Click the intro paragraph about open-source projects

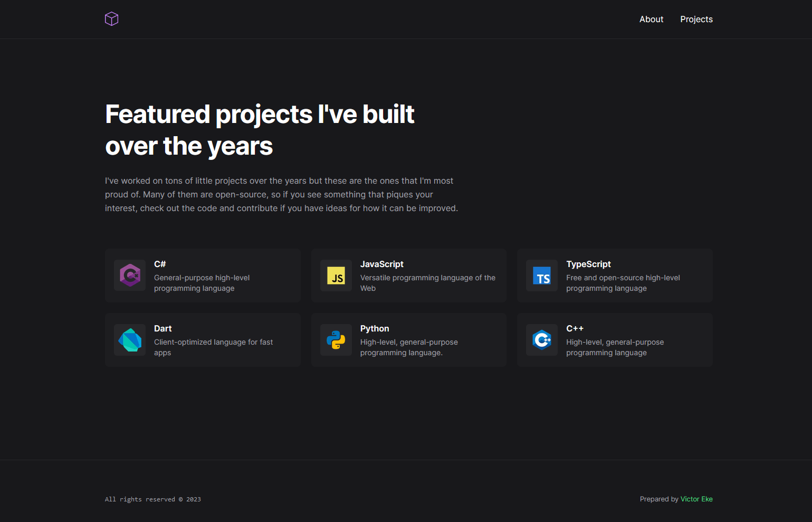281,194
